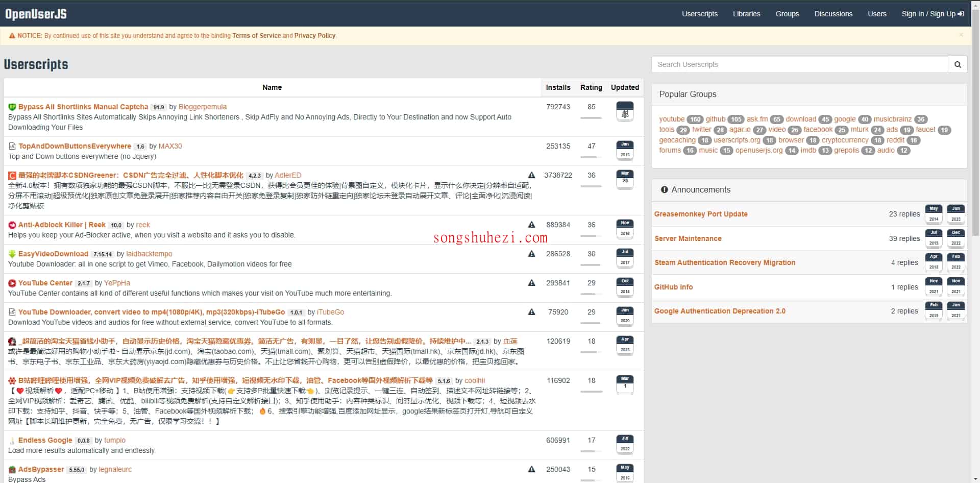Image resolution: width=980 pixels, height=483 pixels.
Task: Click the OpenUserJS logo
Action: (36, 14)
